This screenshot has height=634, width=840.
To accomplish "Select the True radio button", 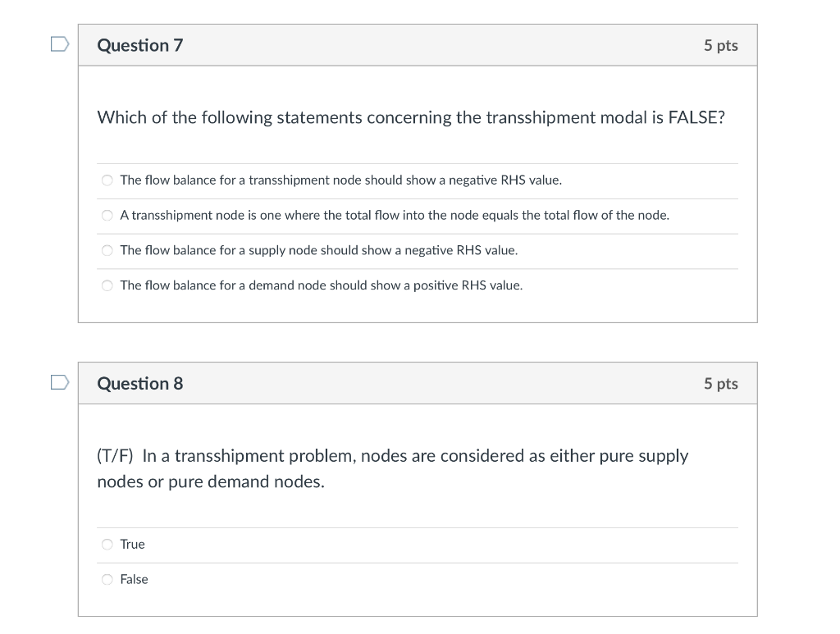I will click(107, 545).
